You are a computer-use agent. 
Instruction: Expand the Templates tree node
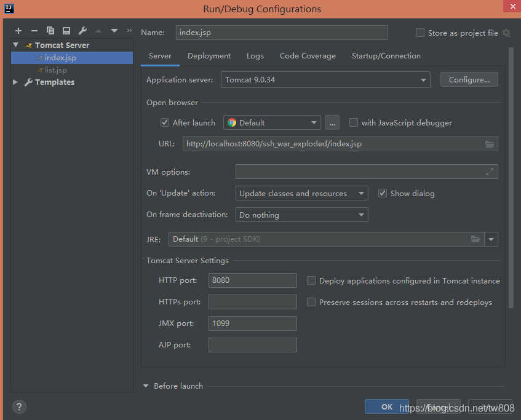point(15,82)
